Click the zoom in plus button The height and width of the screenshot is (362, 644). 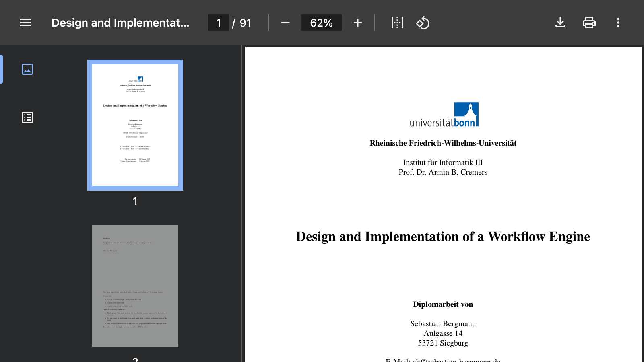[357, 23]
